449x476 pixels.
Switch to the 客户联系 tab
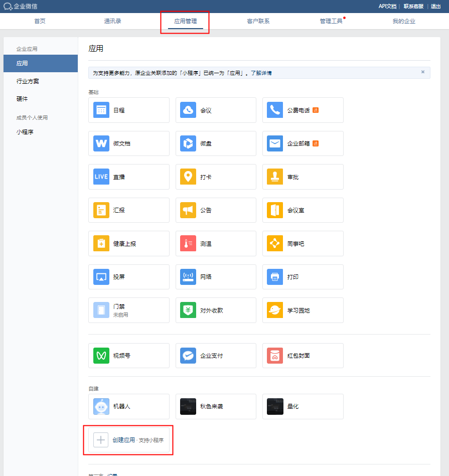(258, 21)
